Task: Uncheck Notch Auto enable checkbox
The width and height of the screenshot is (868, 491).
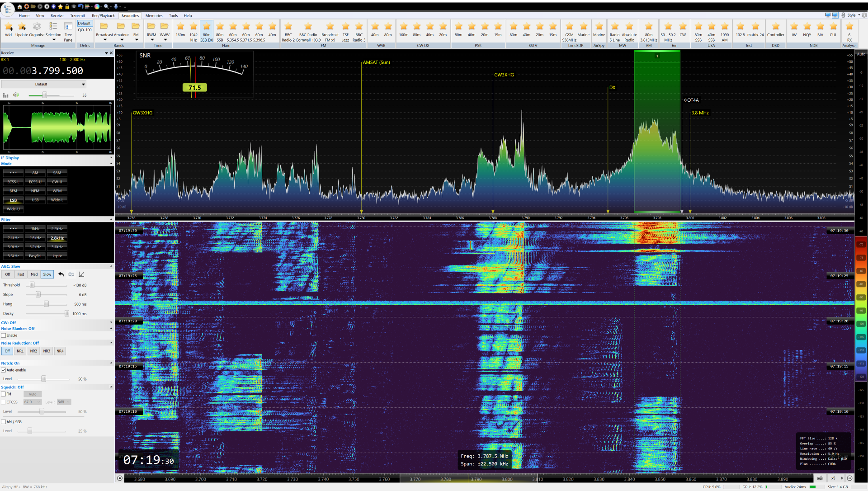Action: [4, 370]
